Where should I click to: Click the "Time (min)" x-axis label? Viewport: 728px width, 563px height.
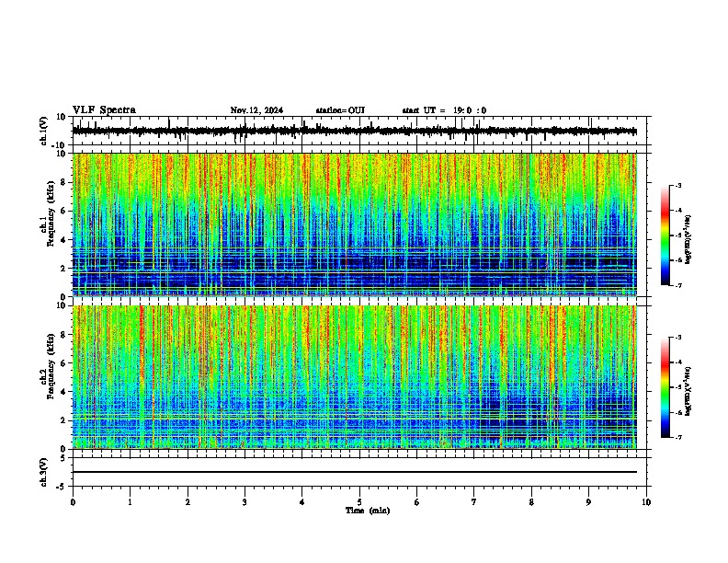point(368,511)
